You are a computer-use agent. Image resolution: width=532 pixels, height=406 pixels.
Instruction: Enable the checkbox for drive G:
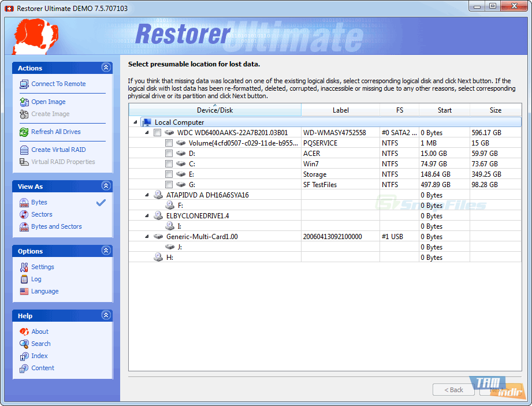point(169,185)
